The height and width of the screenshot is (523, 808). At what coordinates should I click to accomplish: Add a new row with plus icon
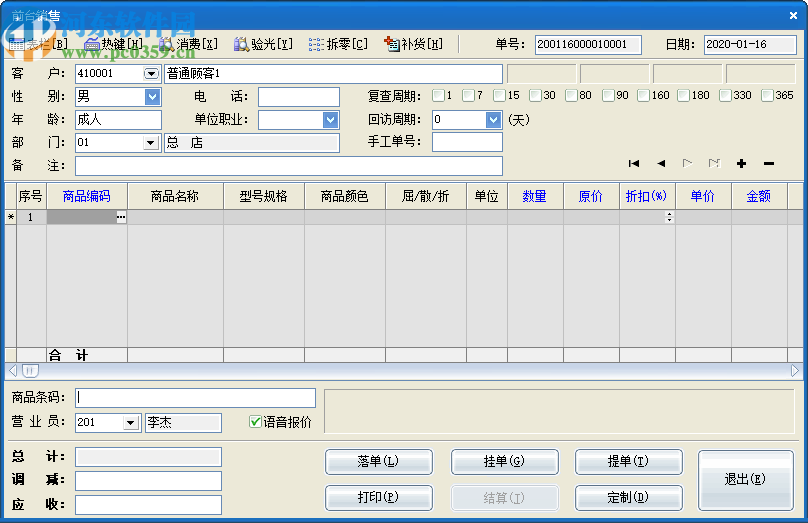click(x=742, y=164)
